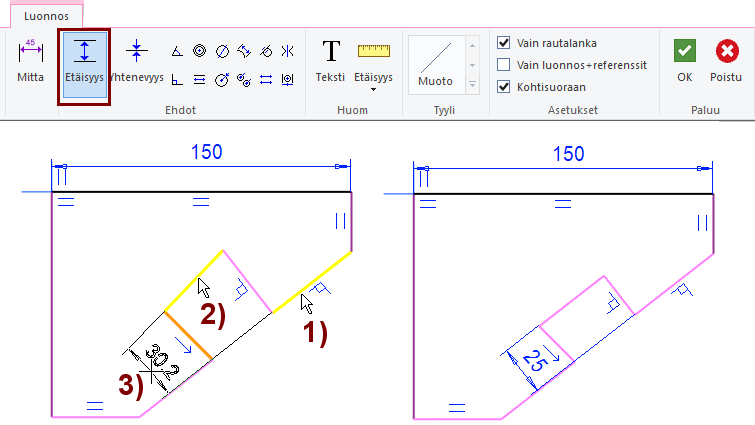Pick the angle constraint icon

coord(177,51)
